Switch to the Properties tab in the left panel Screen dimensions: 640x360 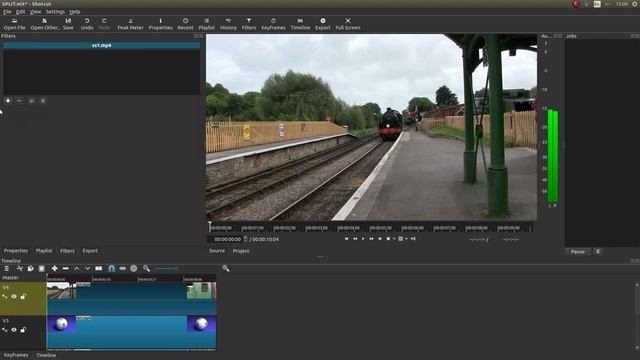16,251
